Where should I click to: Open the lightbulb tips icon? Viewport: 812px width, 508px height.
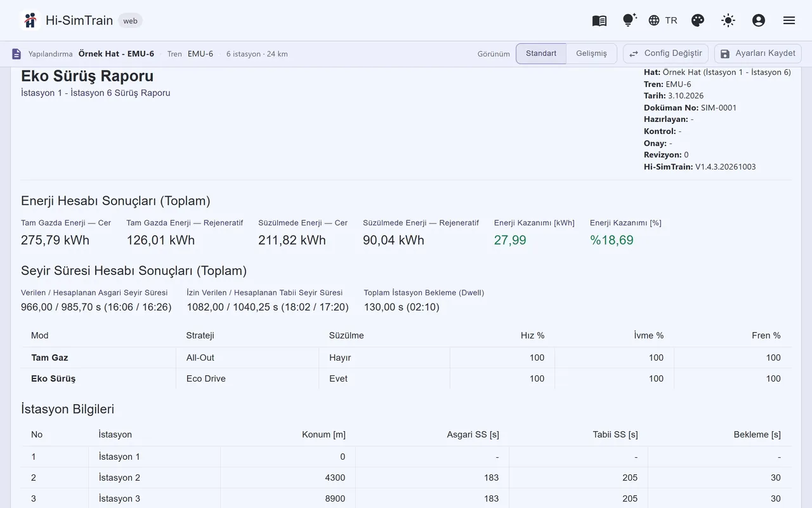[x=629, y=20]
